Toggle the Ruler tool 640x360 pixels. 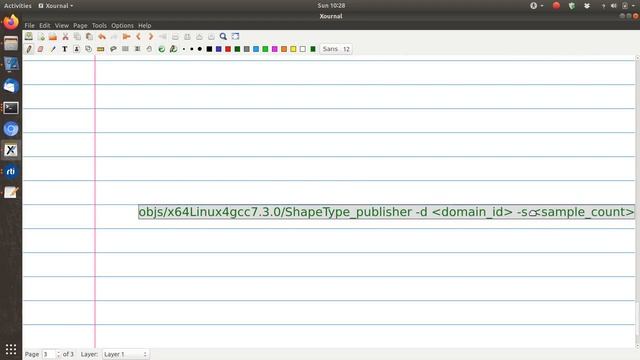[100, 49]
